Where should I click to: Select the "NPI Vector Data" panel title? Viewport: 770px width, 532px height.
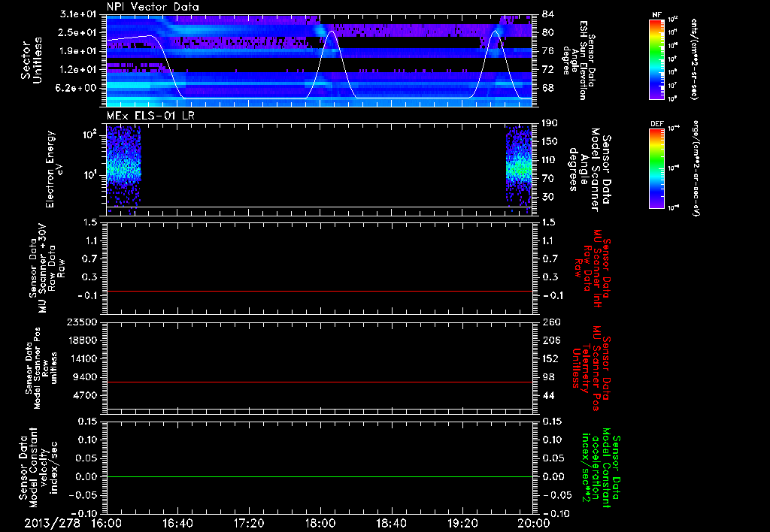153,7
